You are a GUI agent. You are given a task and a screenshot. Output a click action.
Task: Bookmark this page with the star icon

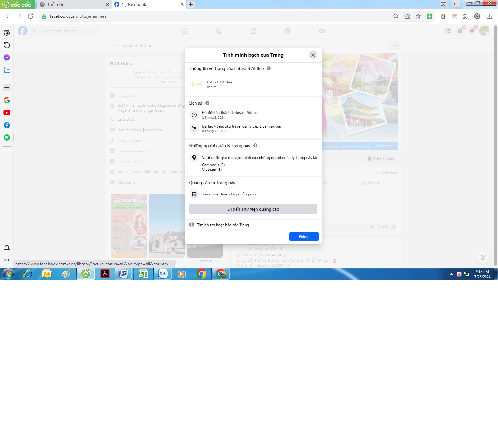pos(418,16)
